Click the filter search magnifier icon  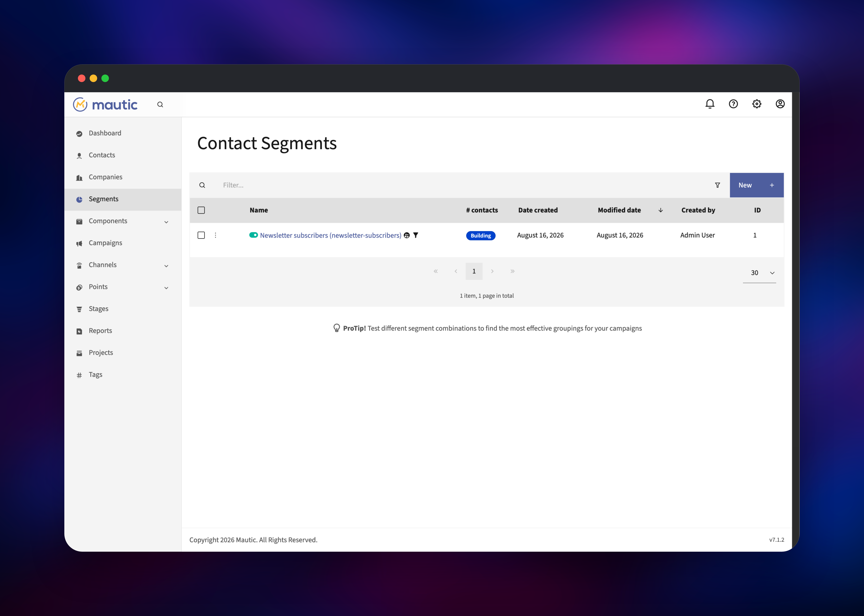tap(202, 185)
